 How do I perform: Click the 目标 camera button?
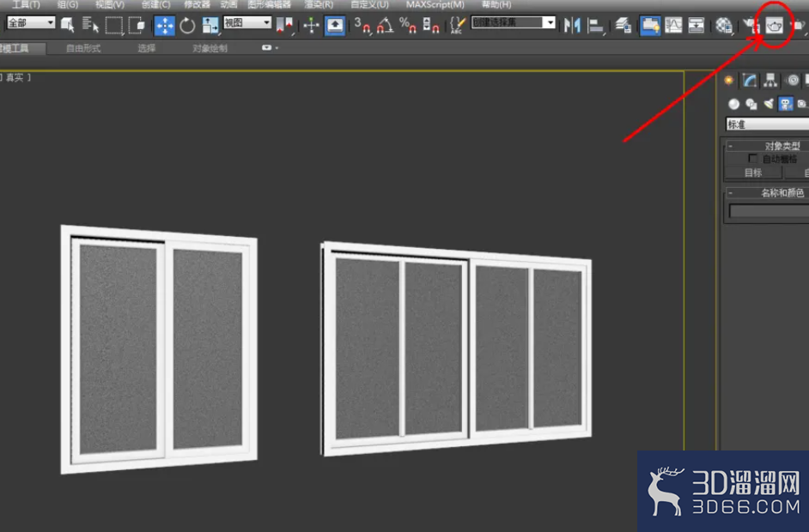(x=753, y=172)
